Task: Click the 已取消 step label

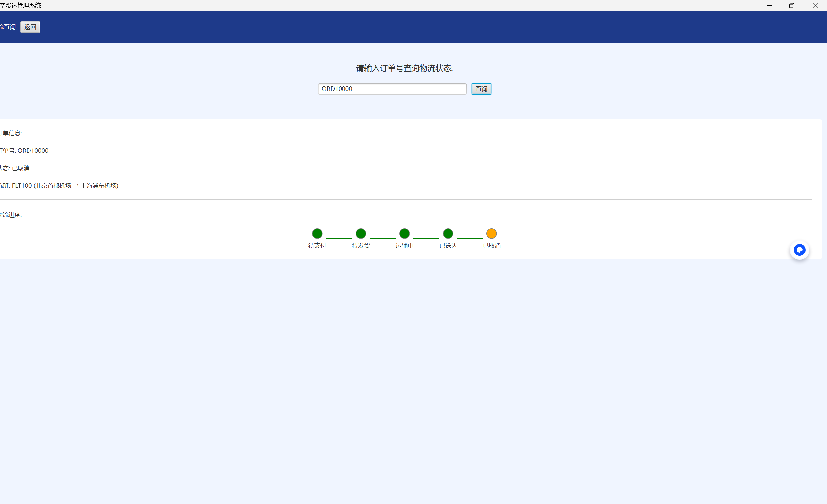Action: coord(492,246)
